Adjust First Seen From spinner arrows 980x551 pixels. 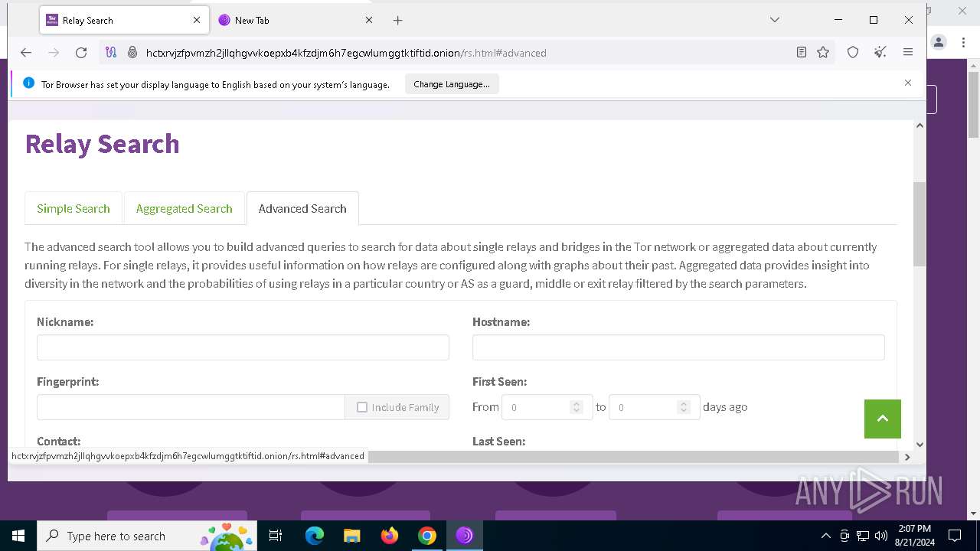click(x=577, y=407)
